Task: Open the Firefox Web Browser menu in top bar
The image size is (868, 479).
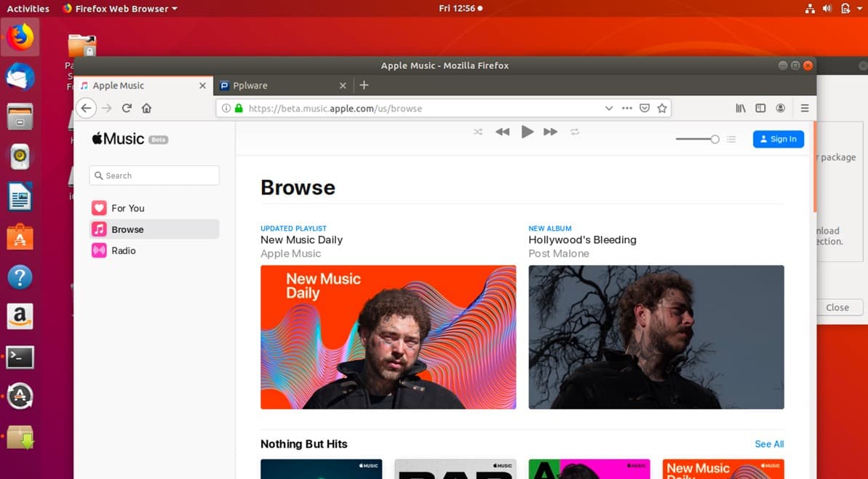Action: (120, 8)
